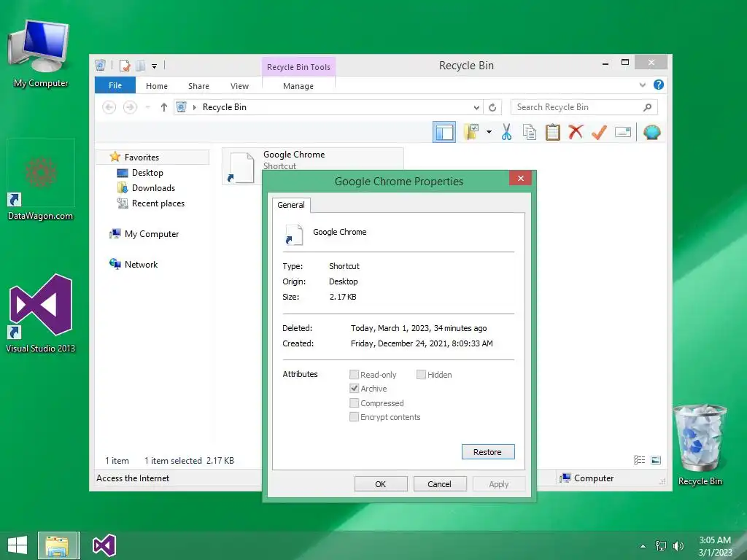Image resolution: width=747 pixels, height=560 pixels.
Task: Click the folder options toolbar icon
Action: pos(471,131)
